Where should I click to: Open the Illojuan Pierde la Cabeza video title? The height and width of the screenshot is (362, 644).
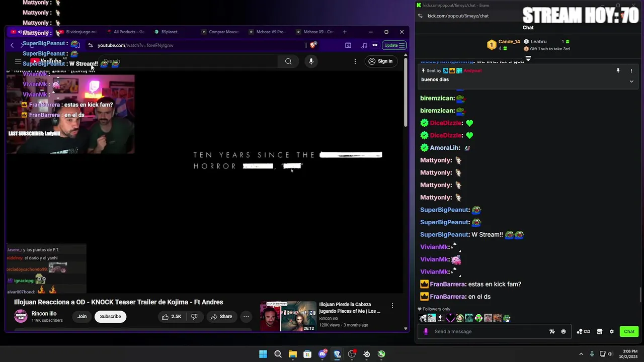pyautogui.click(x=350, y=308)
